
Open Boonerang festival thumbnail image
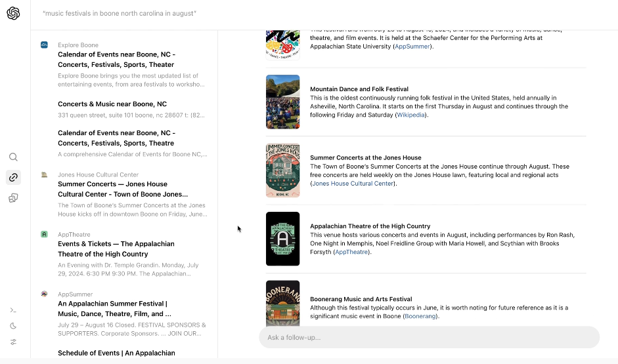click(x=282, y=304)
